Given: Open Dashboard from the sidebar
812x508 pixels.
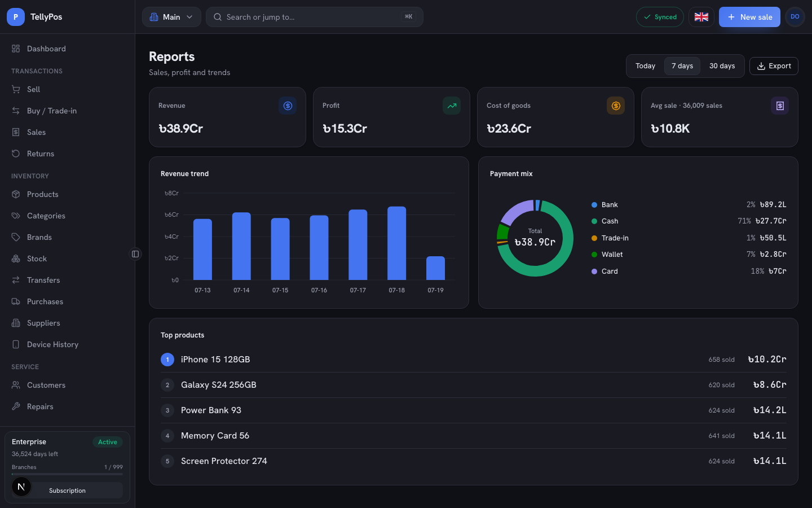Looking at the screenshot, I should click(67, 49).
